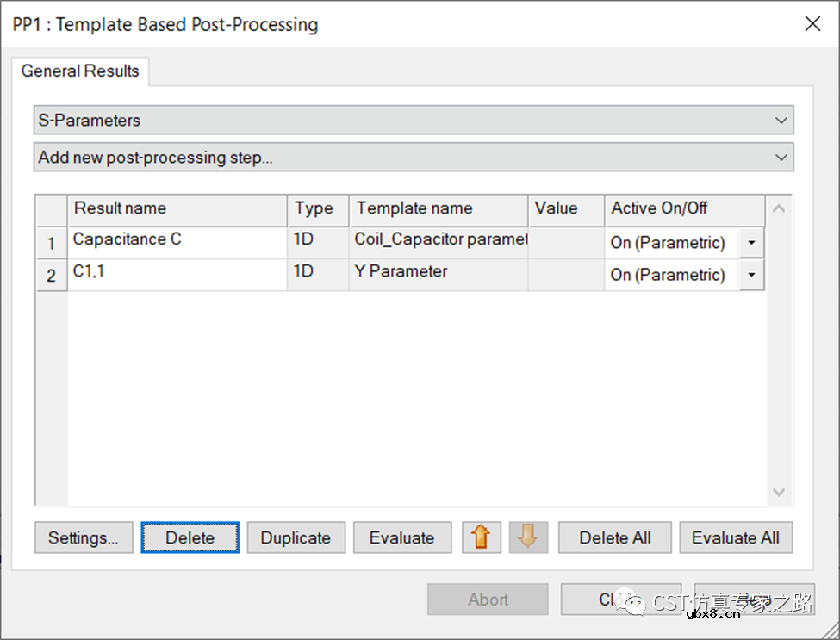Click the scrollbar down arrow in table
Image resolution: width=840 pixels, height=640 pixels.
pos(779,492)
